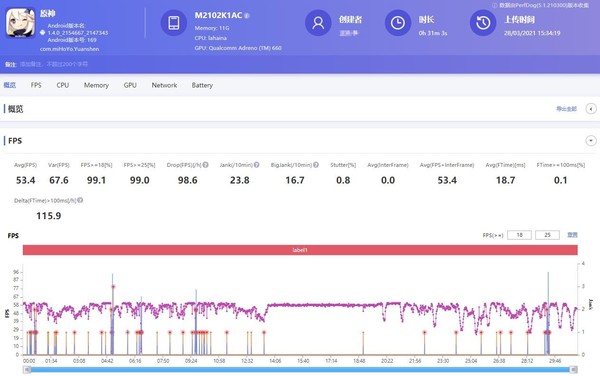
Task: Click the duration clock icon
Action: (x=398, y=23)
